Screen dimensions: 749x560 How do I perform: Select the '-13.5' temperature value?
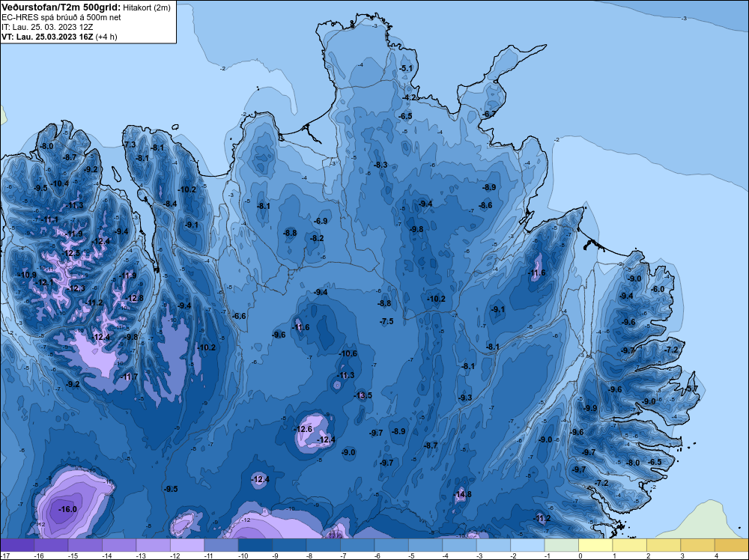(363, 395)
